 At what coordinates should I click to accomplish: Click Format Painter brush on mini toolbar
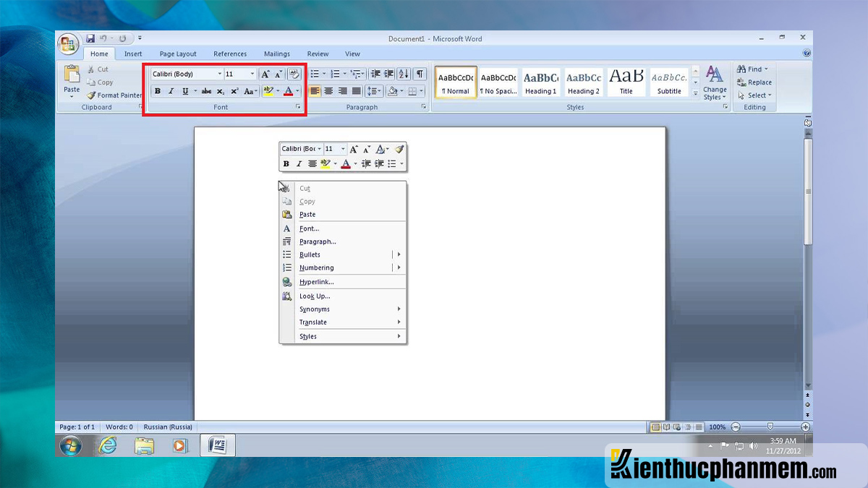coord(399,148)
